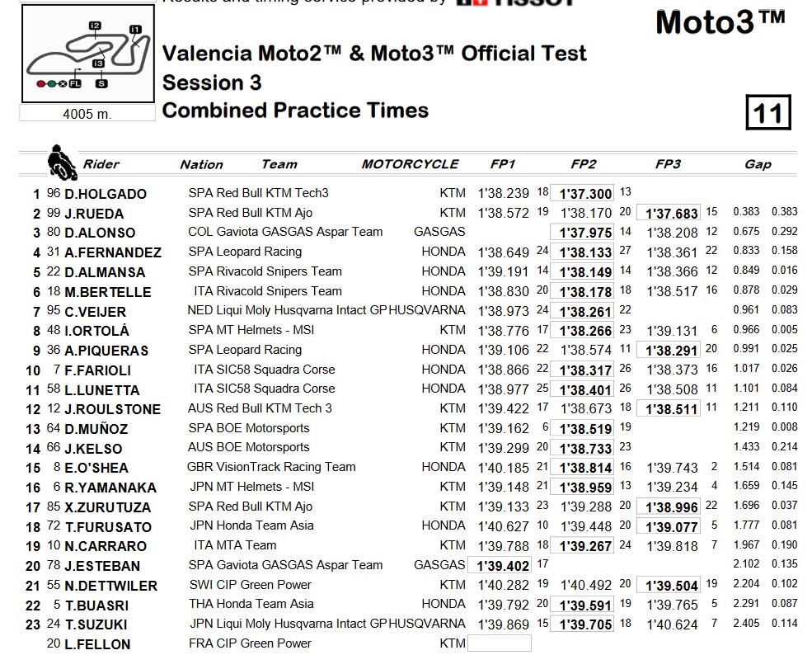
Task: Click the motorcycle rider icon
Action: pyautogui.click(x=62, y=163)
